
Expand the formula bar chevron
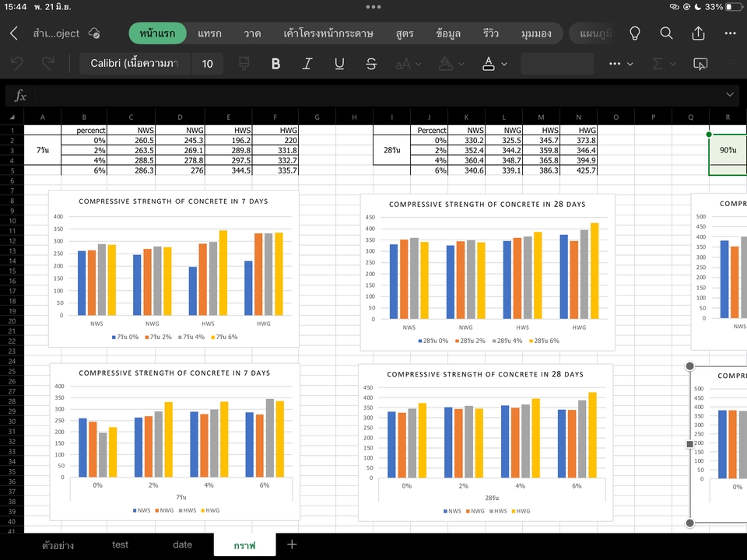[x=730, y=95]
